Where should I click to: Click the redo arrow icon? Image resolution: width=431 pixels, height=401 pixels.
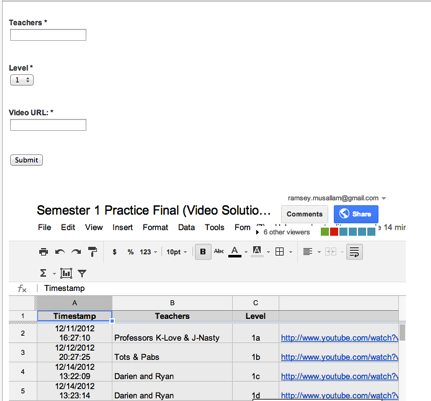[x=76, y=252]
